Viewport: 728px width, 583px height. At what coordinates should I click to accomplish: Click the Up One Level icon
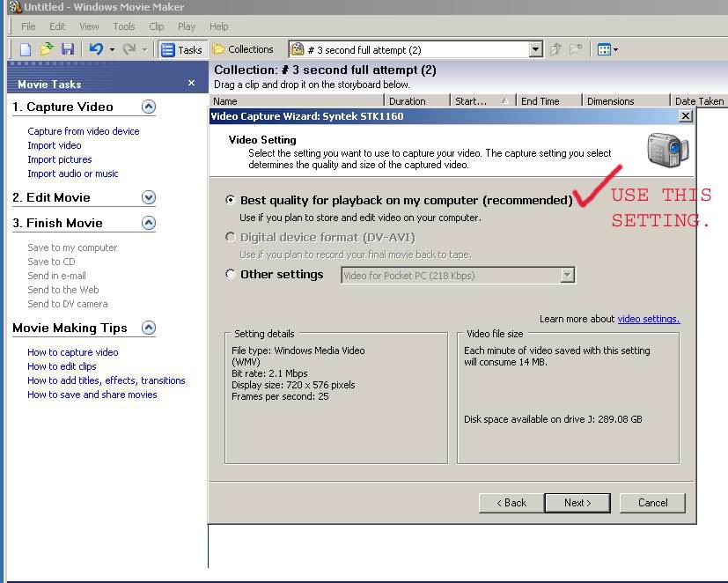(x=555, y=49)
